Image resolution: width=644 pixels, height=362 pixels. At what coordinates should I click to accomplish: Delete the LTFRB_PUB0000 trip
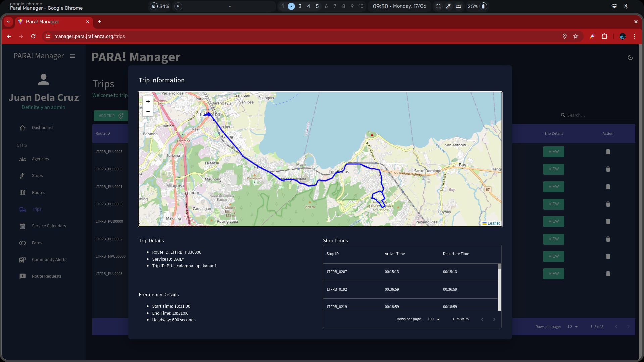(x=608, y=221)
